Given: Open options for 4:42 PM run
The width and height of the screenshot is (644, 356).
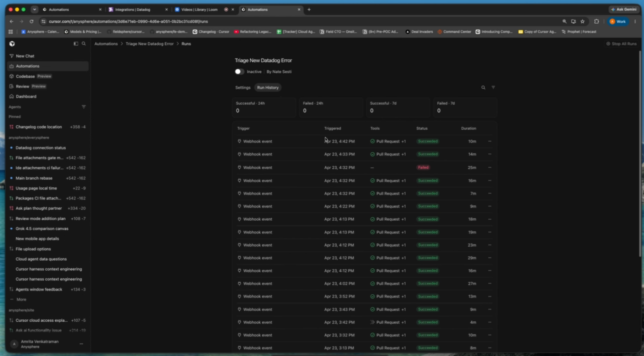Looking at the screenshot, I should point(490,141).
